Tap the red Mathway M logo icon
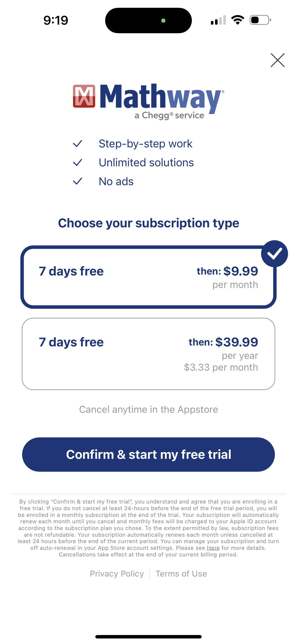Image resolution: width=297 pixels, height=644 pixels. point(84,96)
